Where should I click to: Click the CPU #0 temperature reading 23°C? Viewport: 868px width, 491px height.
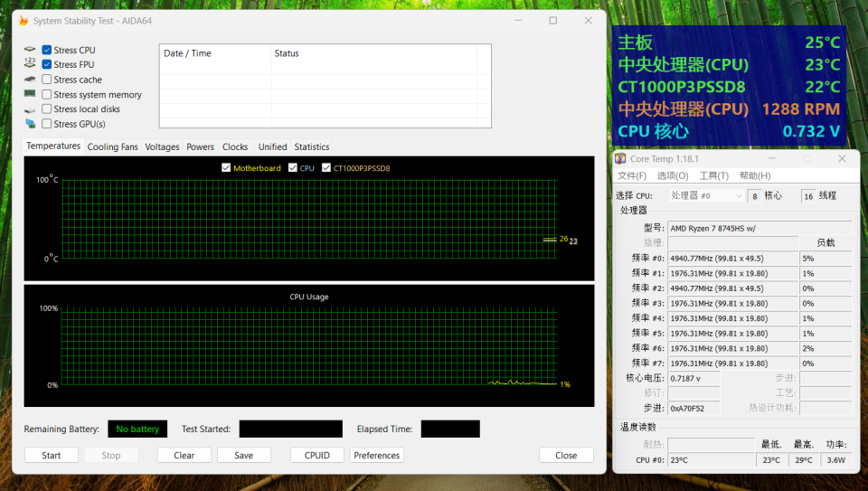click(x=711, y=460)
